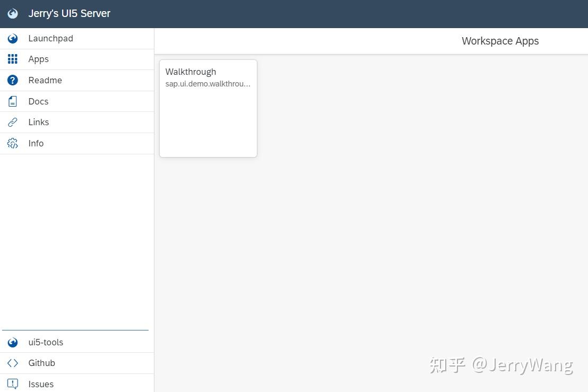This screenshot has height=392, width=588.
Task: Open the Walkthrough app tile
Action: tap(208, 108)
